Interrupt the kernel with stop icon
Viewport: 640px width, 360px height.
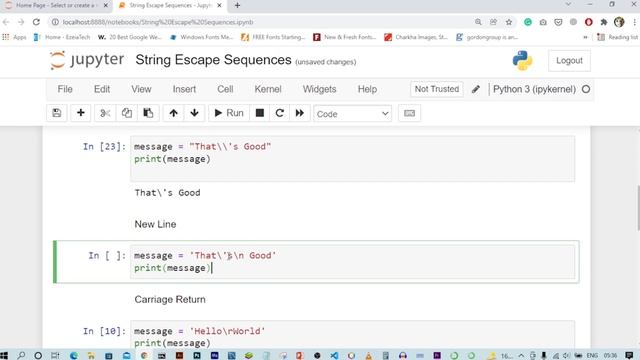(260, 113)
